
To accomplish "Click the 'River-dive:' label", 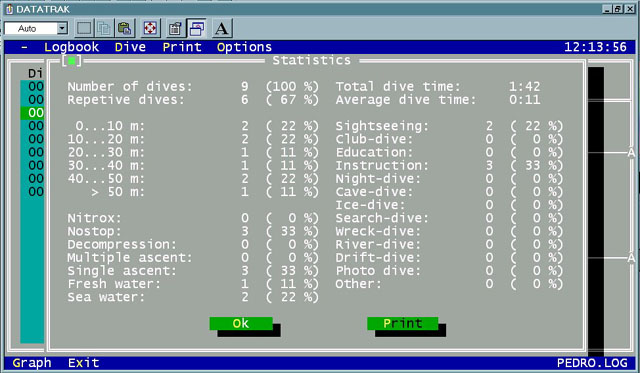I will pos(378,244).
